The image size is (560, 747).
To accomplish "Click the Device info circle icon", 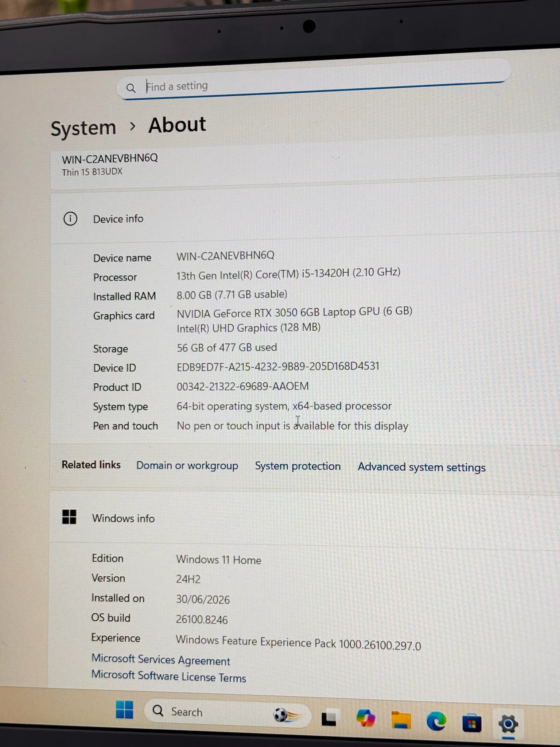I will 70,219.
